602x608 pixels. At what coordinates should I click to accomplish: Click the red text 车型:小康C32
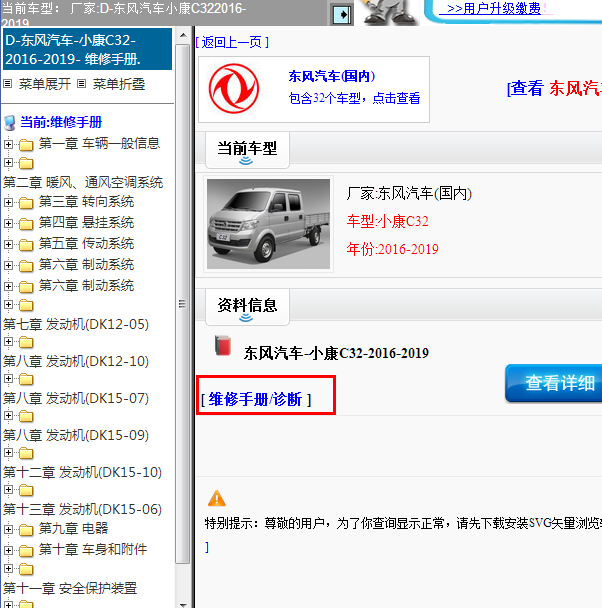click(x=388, y=221)
